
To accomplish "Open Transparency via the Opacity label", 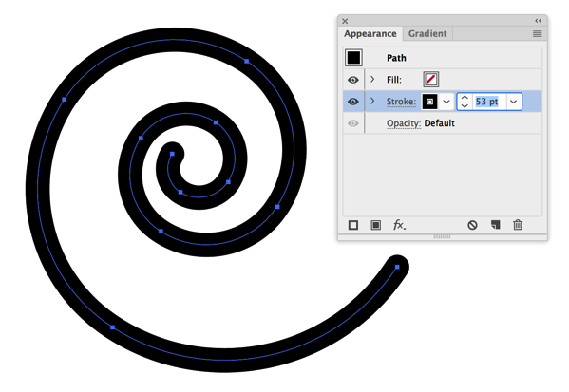I will tap(404, 123).
